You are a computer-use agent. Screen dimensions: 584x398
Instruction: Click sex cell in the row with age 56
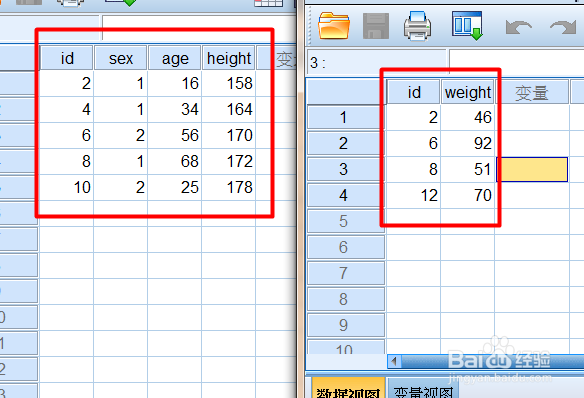click(121, 135)
